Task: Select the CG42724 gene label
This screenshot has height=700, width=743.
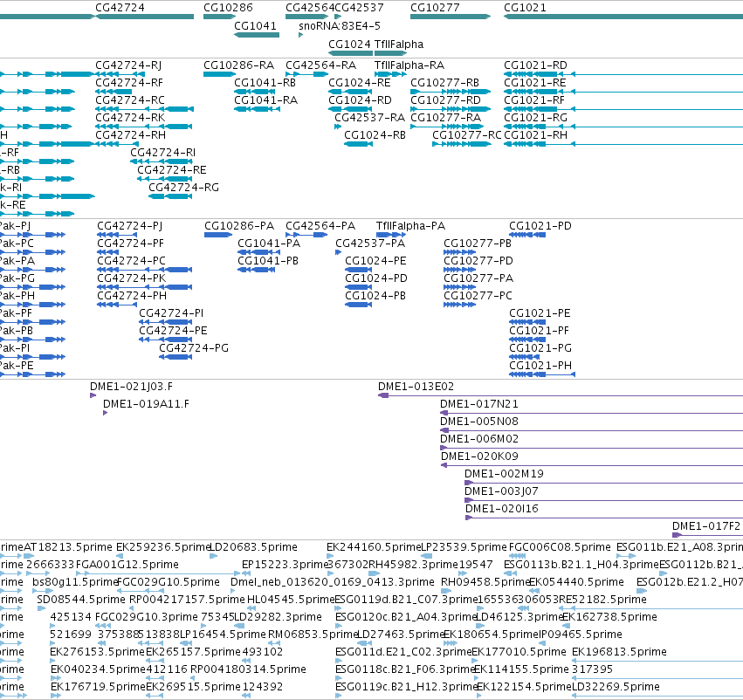Action: coord(120,8)
